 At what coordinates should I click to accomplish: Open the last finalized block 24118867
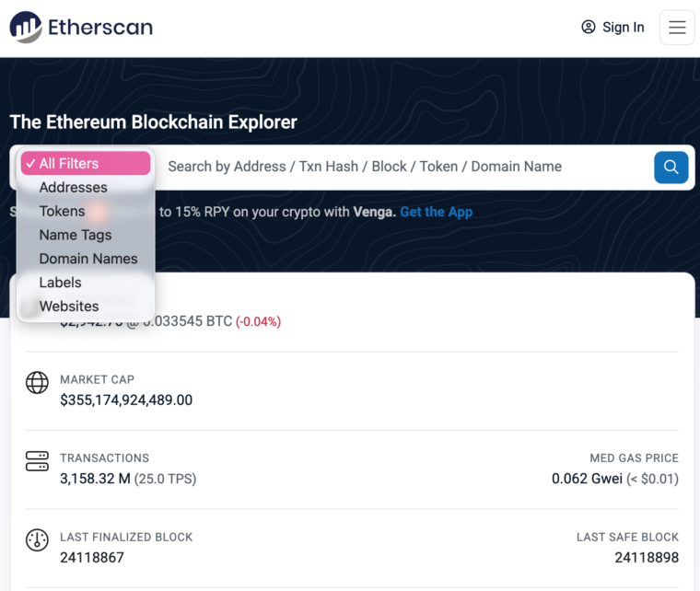(92, 557)
